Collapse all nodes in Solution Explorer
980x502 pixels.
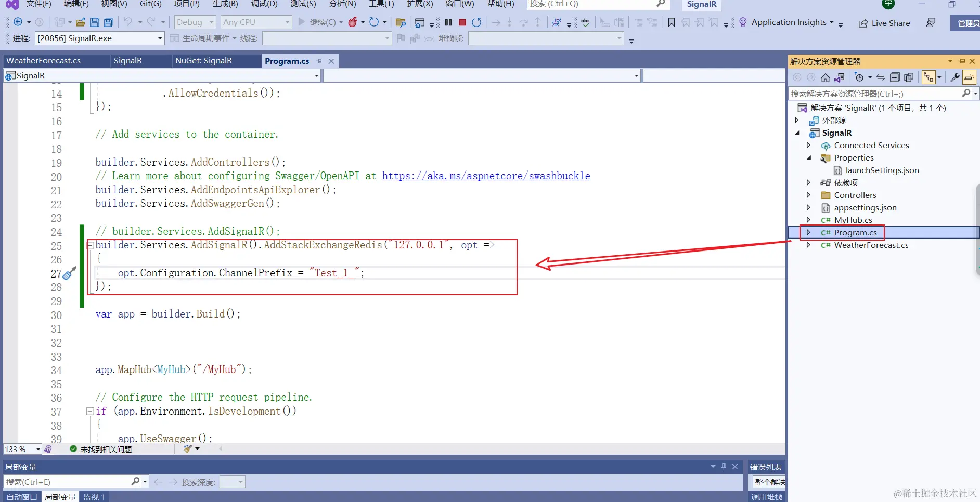pyautogui.click(x=895, y=77)
